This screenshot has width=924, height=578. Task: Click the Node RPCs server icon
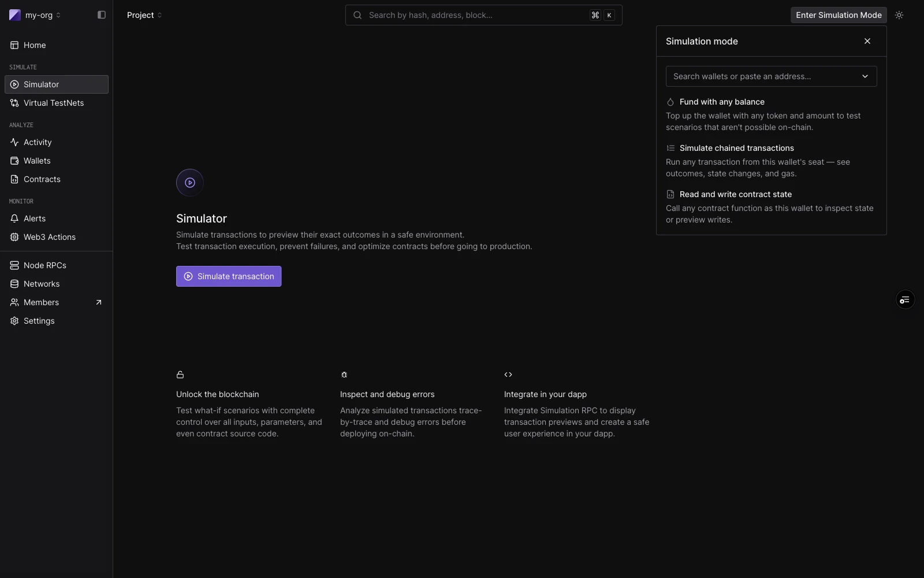point(14,265)
